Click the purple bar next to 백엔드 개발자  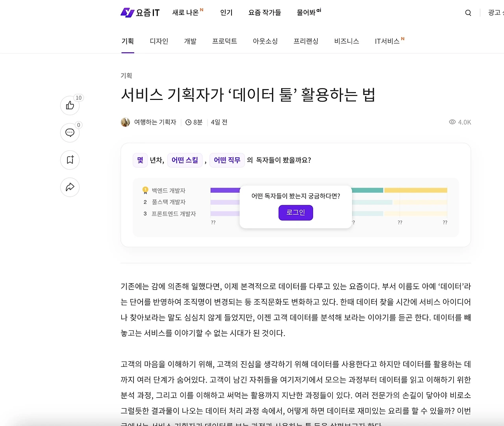(x=224, y=190)
